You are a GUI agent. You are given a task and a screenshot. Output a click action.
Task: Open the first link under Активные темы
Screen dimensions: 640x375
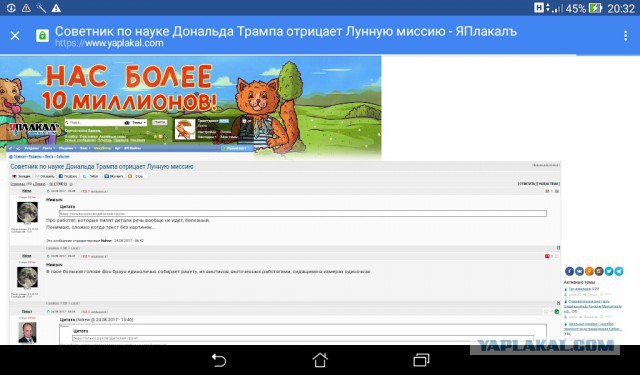580,289
